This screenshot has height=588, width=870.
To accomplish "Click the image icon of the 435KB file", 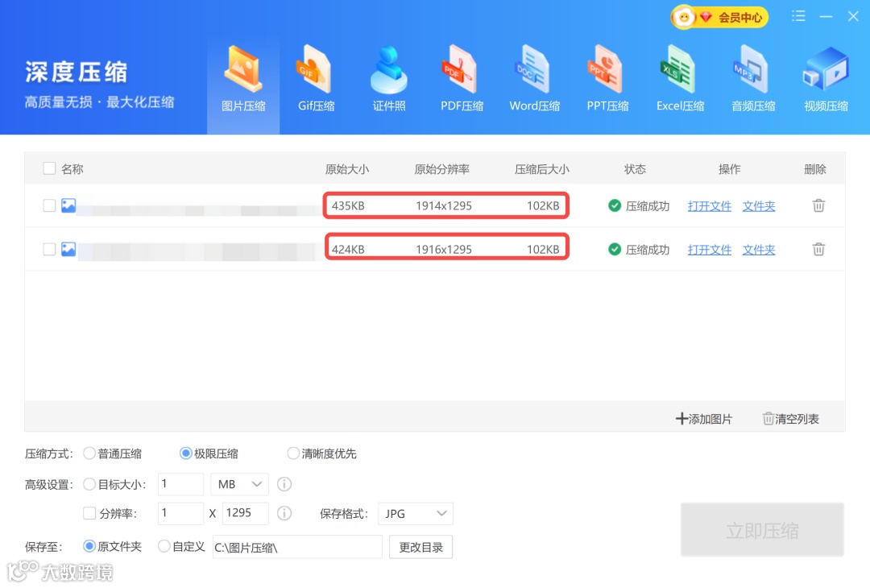I will tap(68, 206).
